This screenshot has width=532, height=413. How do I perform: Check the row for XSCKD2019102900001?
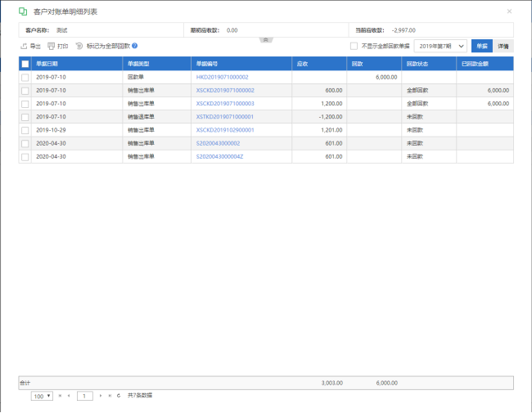click(25, 130)
